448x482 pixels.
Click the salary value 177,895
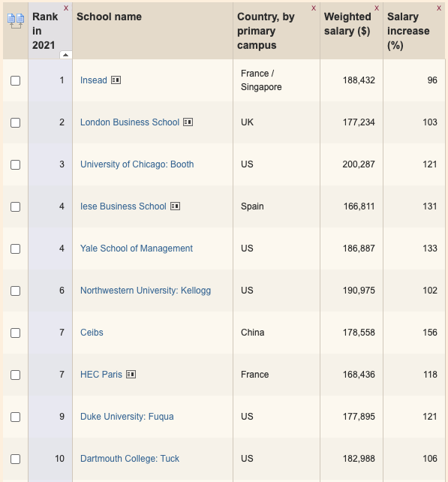click(359, 417)
